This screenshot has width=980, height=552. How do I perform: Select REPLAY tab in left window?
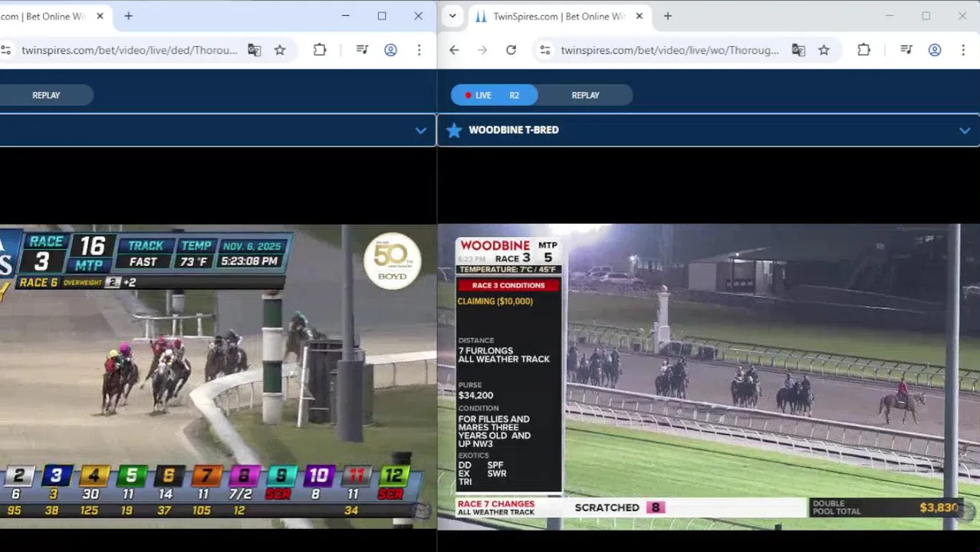[x=46, y=95]
